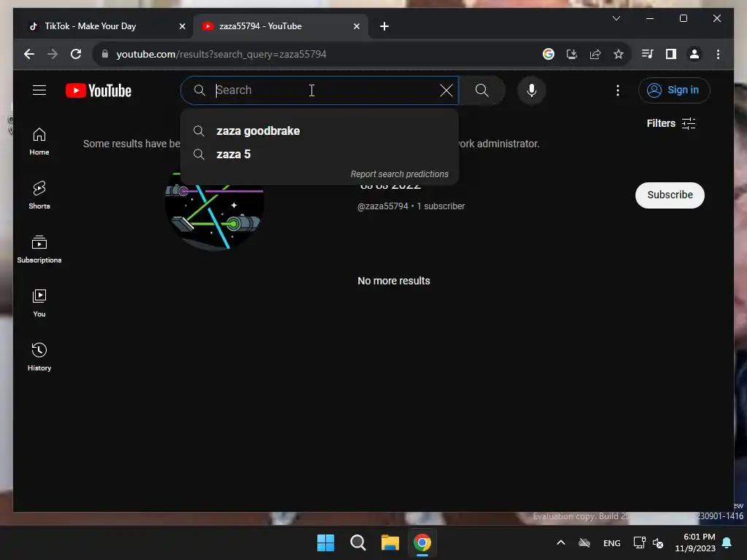Start voice search with microphone
This screenshot has height=560, width=747.
click(532, 90)
